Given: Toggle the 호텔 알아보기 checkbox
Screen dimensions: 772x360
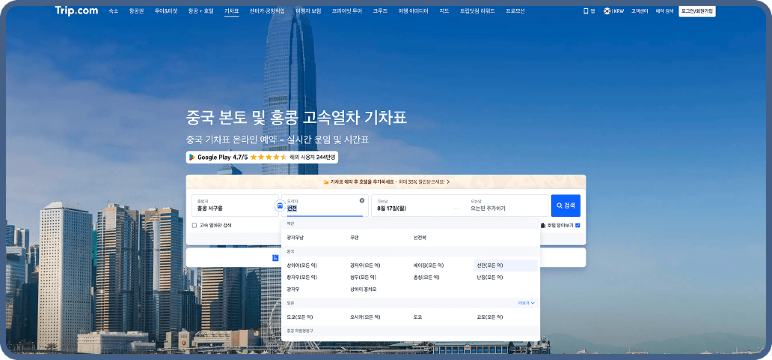Looking at the screenshot, I should (578, 225).
